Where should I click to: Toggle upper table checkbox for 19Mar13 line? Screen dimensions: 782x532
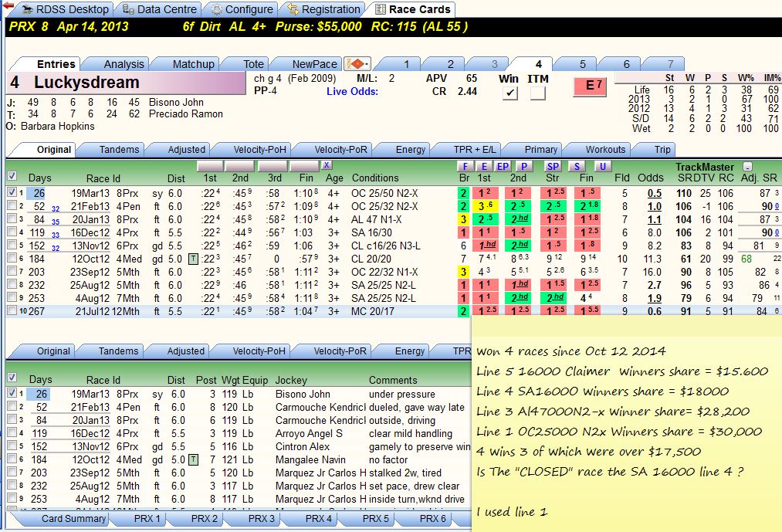click(12, 192)
